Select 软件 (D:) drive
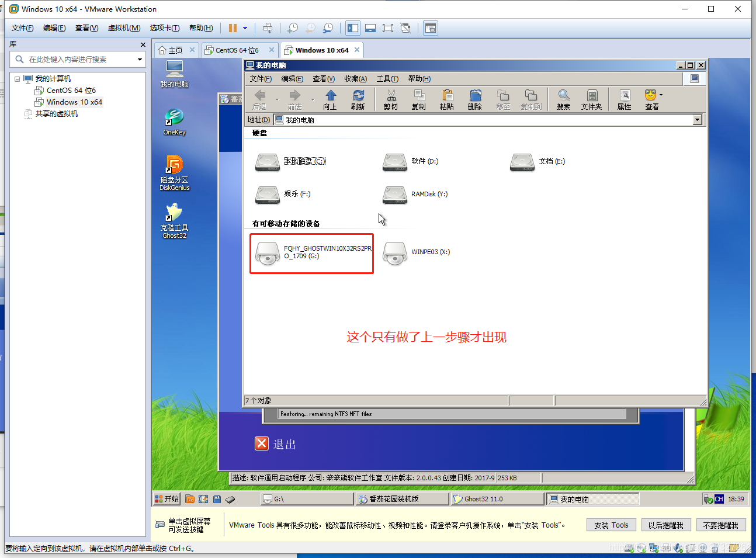This screenshot has width=756, height=558. click(411, 162)
